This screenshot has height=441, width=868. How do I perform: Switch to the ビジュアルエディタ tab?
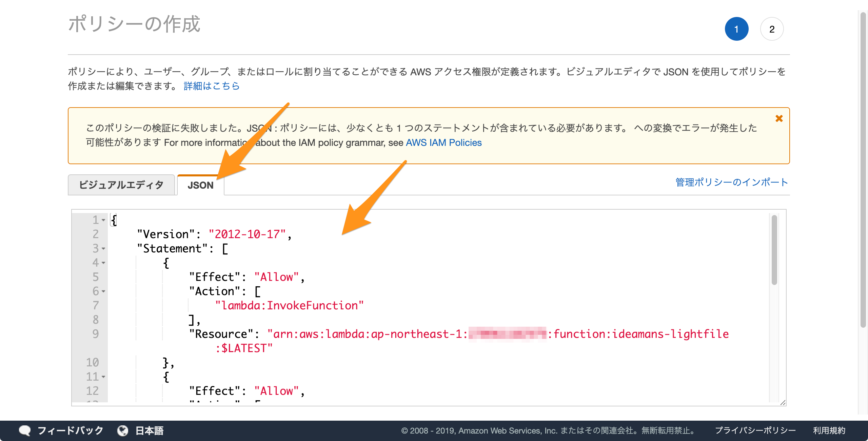121,185
